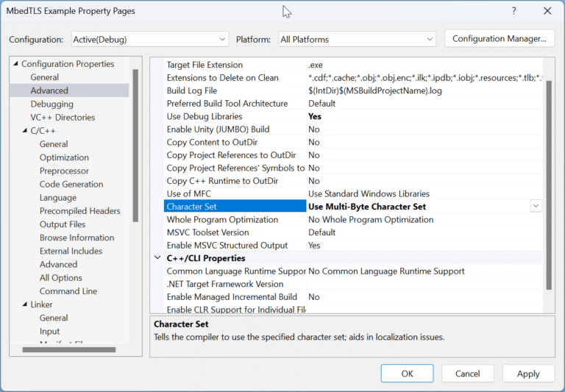Viewport: 565px width, 392px height.
Task: Click the help question mark icon
Action: click(514, 11)
